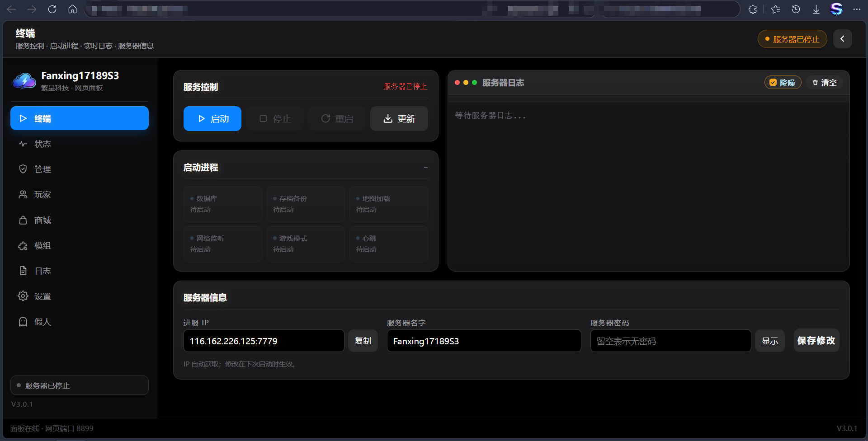Click the 停止 stop button
The image size is (868, 441).
pos(275,118)
